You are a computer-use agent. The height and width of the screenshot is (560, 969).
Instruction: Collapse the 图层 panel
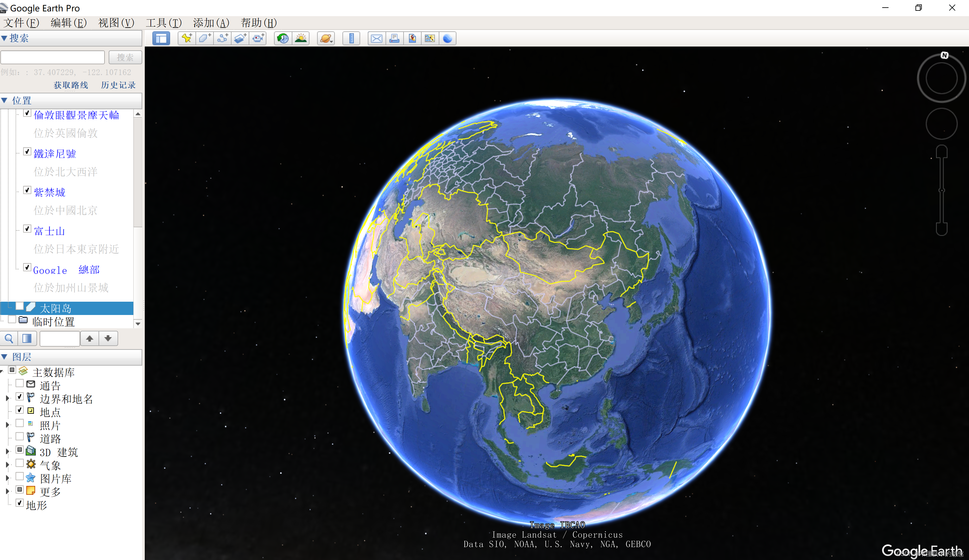click(x=5, y=357)
